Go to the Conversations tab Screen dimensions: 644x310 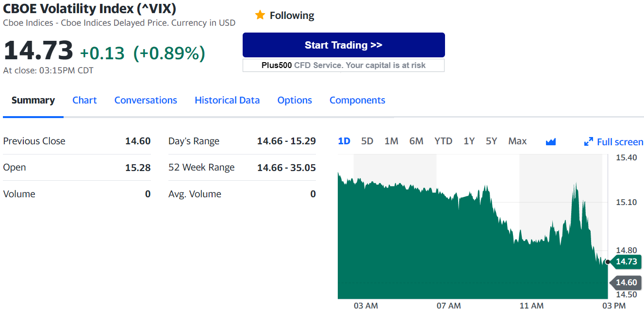(x=146, y=100)
